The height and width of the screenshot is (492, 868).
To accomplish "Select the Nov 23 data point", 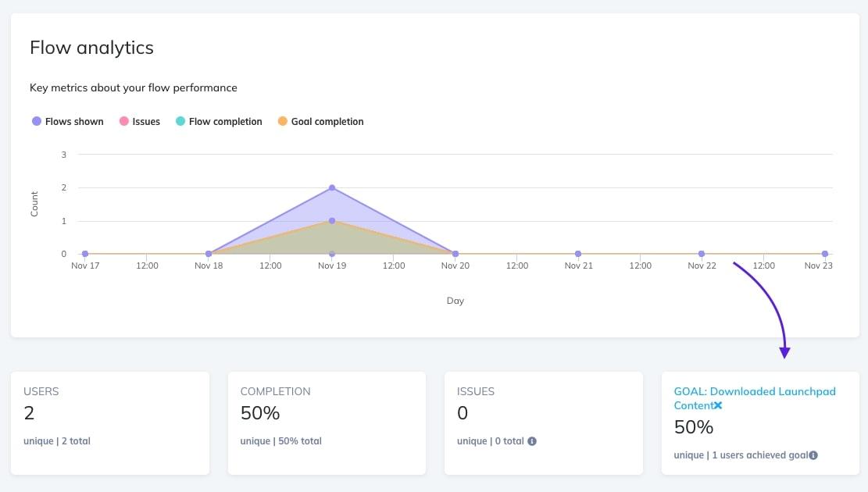I will [825, 254].
